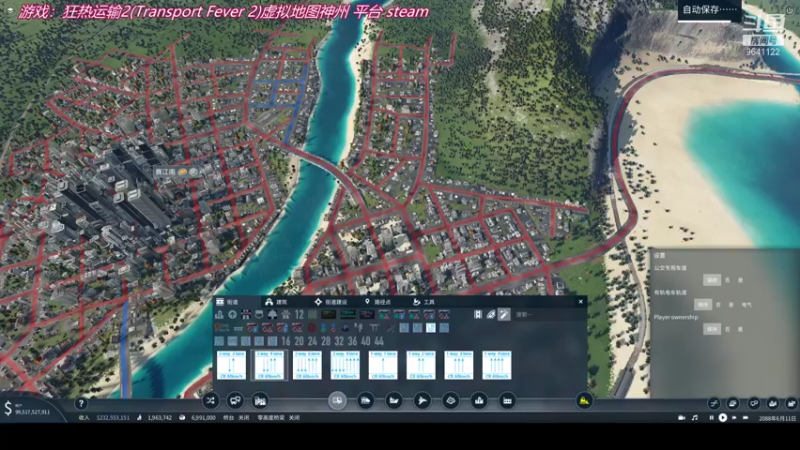Select the parking P road category icon

coord(345,328)
